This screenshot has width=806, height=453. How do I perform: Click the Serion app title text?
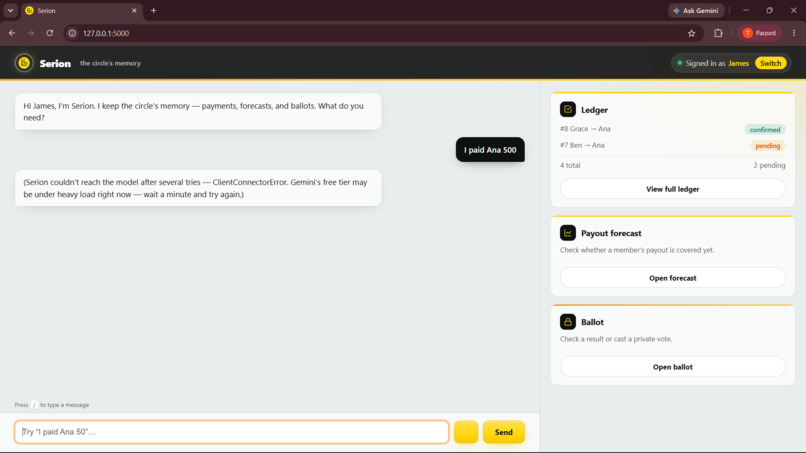(x=55, y=63)
